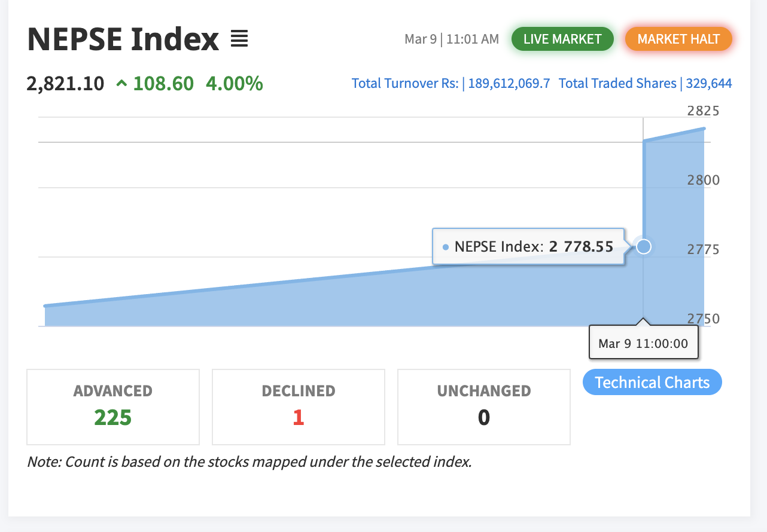Image resolution: width=767 pixels, height=532 pixels.
Task: Click the 2750 y-axis label
Action: (703, 319)
